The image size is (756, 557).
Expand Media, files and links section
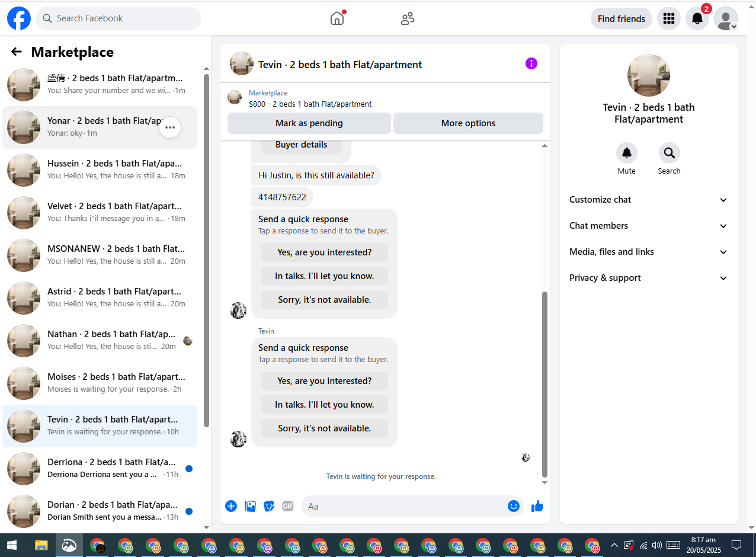pos(648,252)
